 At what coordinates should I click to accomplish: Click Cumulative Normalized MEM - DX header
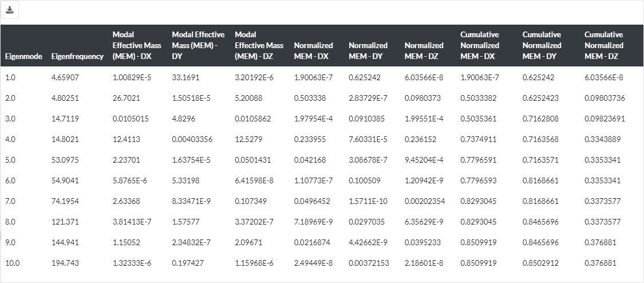[480, 45]
